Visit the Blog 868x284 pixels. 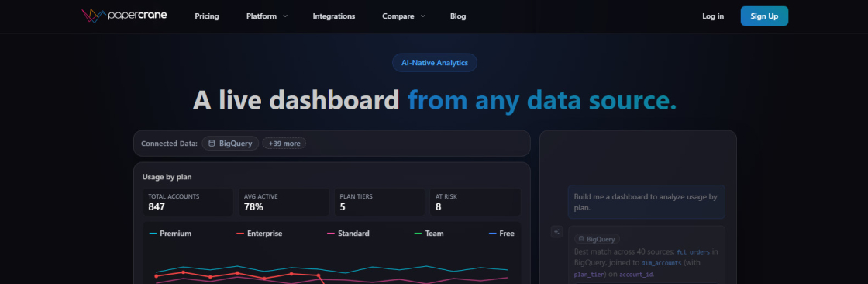coord(458,16)
